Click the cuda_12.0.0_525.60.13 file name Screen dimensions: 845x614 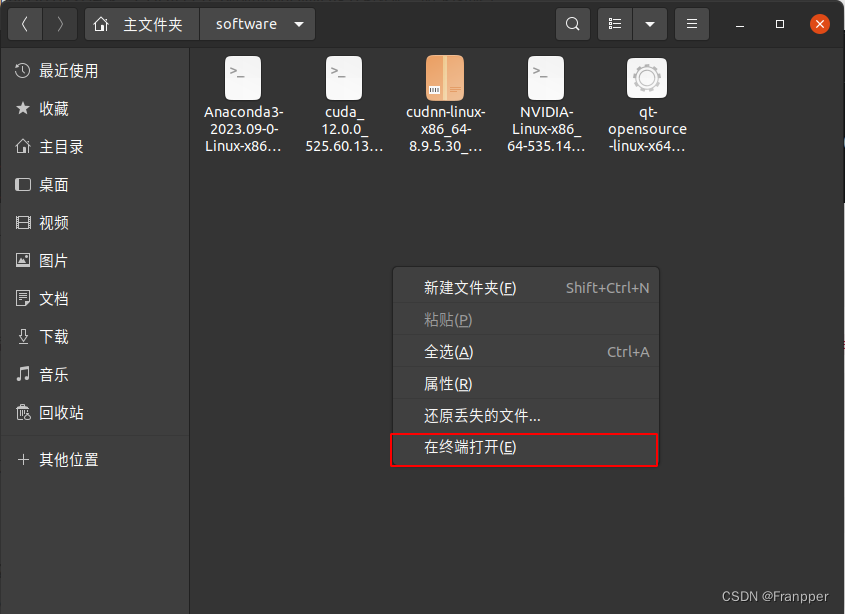coord(344,129)
